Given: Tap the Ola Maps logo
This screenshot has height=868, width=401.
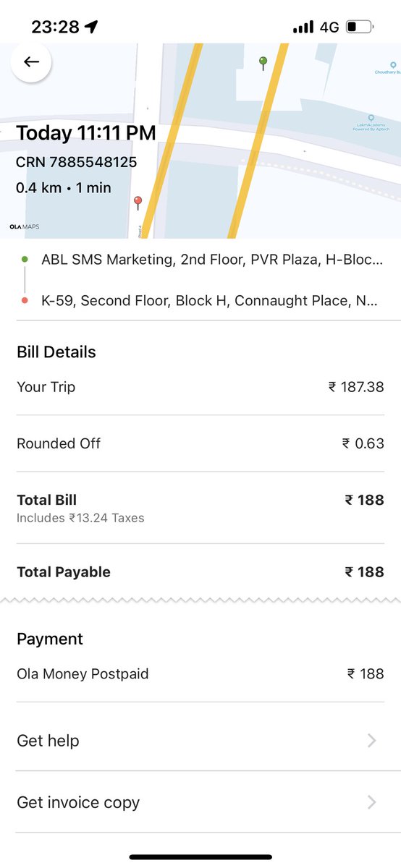Looking at the screenshot, I should [24, 226].
